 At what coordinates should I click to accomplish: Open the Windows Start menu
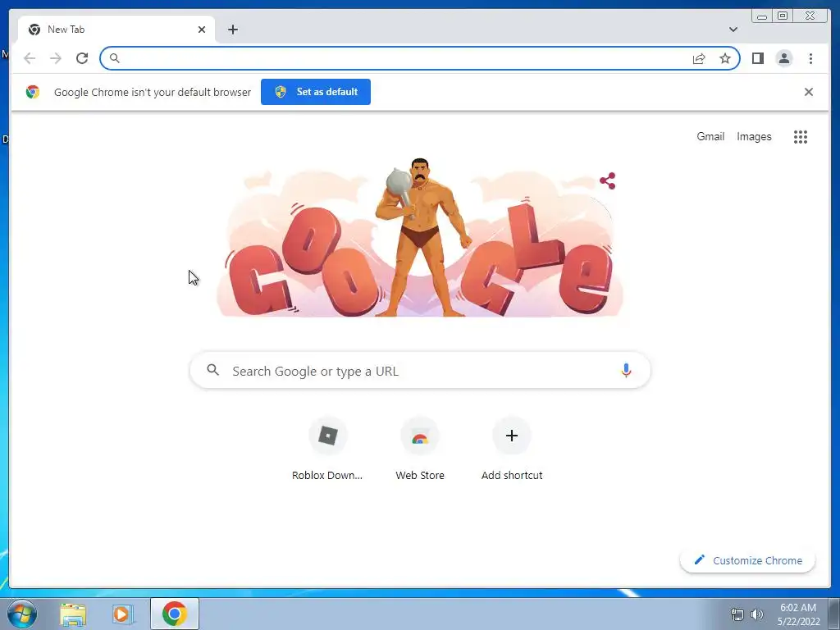pos(21,614)
